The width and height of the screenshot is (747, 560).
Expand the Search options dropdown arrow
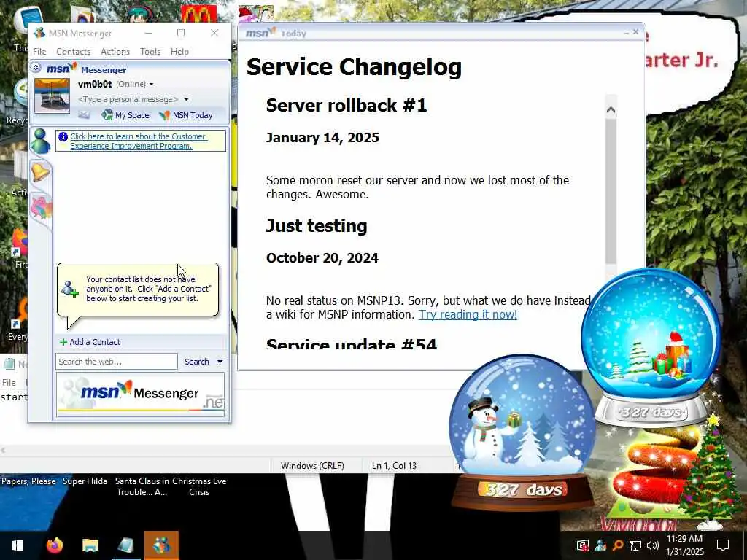click(220, 362)
